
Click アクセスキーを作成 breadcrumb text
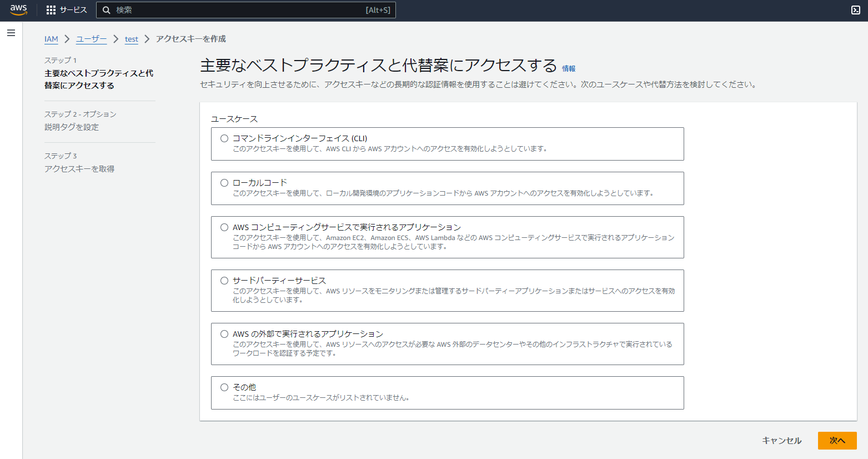pyautogui.click(x=191, y=39)
